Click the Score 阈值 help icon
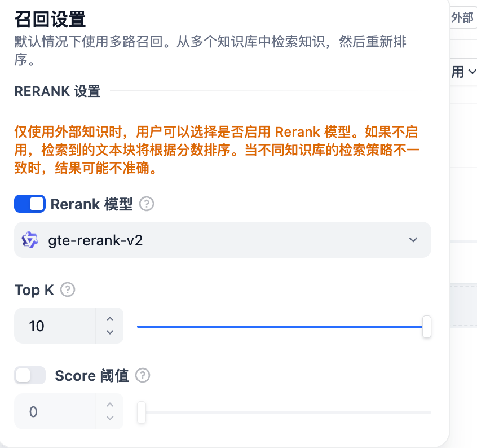 point(143,375)
